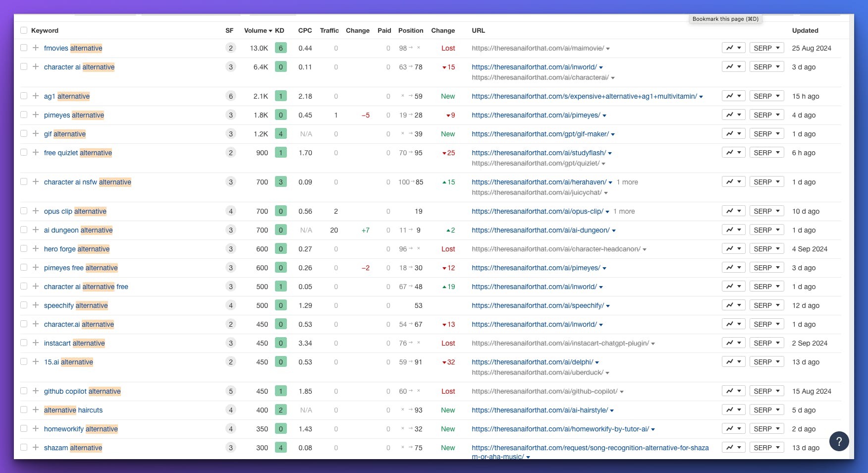The height and width of the screenshot is (473, 868).
Task: Click the plus icon for opus clip alternative
Action: [36, 211]
